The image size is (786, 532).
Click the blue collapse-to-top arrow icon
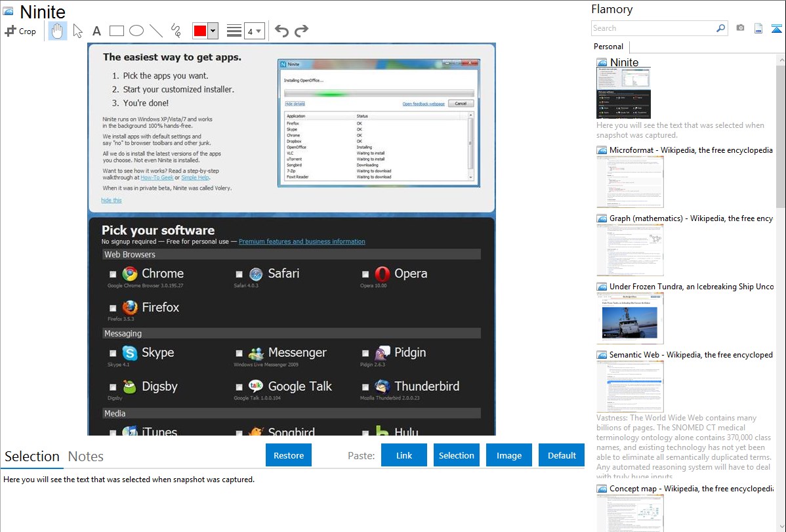point(776,28)
